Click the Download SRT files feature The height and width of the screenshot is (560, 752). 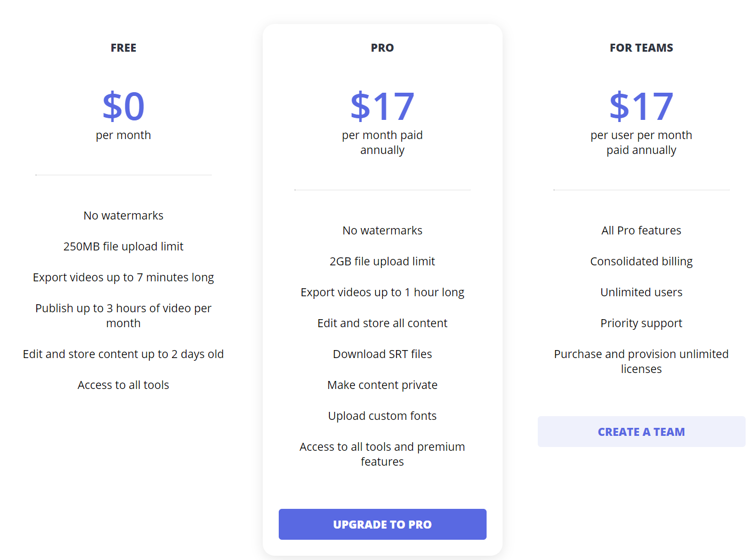(x=382, y=354)
